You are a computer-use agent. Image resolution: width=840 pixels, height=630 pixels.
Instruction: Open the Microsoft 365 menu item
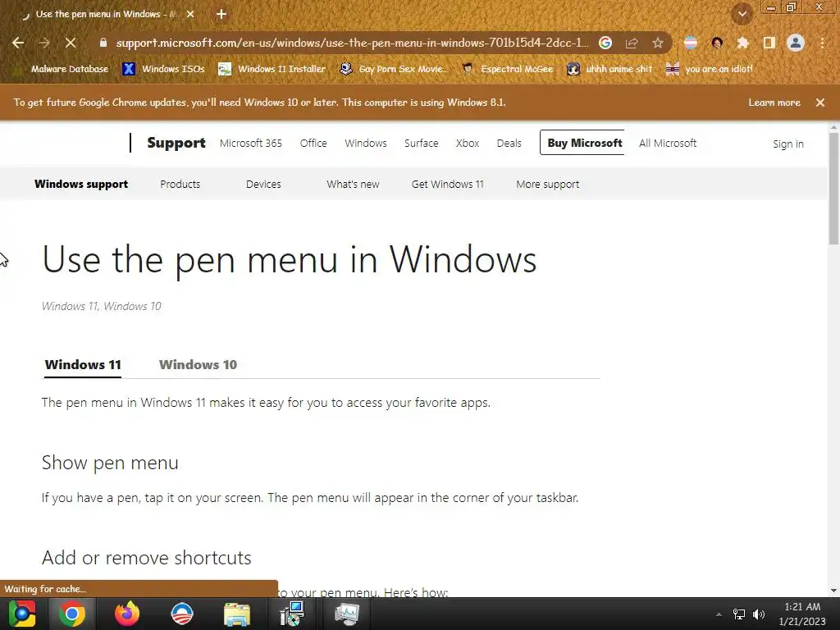click(251, 143)
